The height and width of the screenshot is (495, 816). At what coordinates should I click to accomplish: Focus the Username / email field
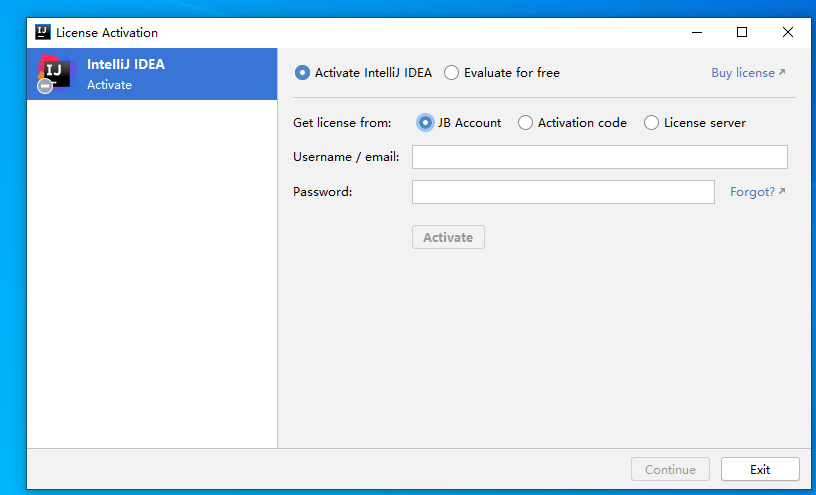tap(600, 157)
